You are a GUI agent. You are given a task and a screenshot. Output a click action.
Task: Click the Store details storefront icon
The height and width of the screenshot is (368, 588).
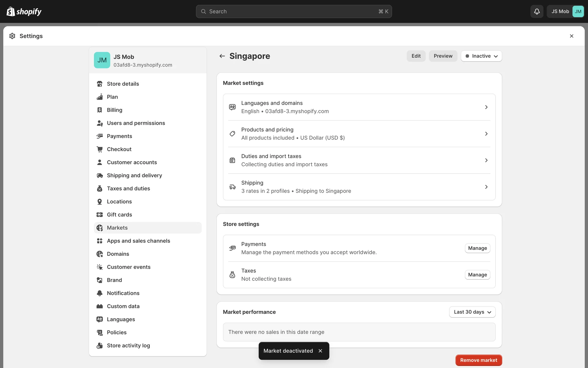(100, 84)
